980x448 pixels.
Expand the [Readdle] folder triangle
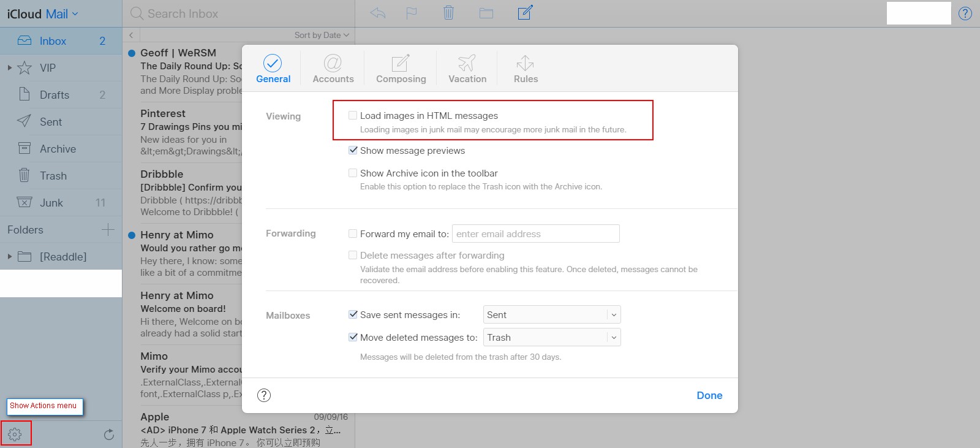coord(9,256)
